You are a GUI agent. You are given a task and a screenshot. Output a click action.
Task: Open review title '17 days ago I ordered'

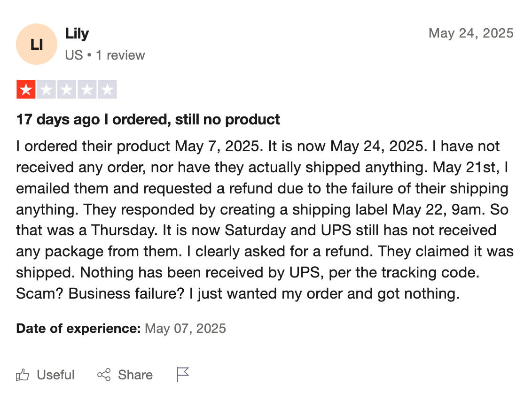point(148,120)
